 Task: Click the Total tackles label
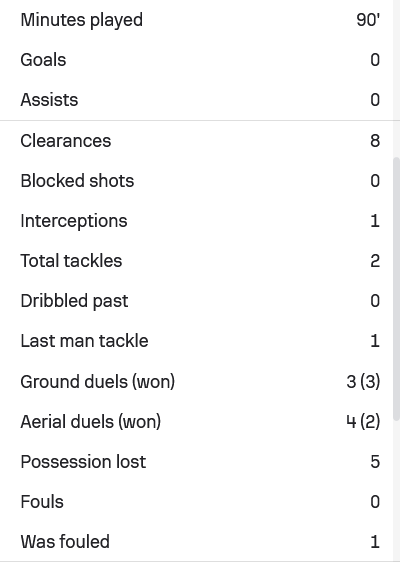(x=71, y=261)
